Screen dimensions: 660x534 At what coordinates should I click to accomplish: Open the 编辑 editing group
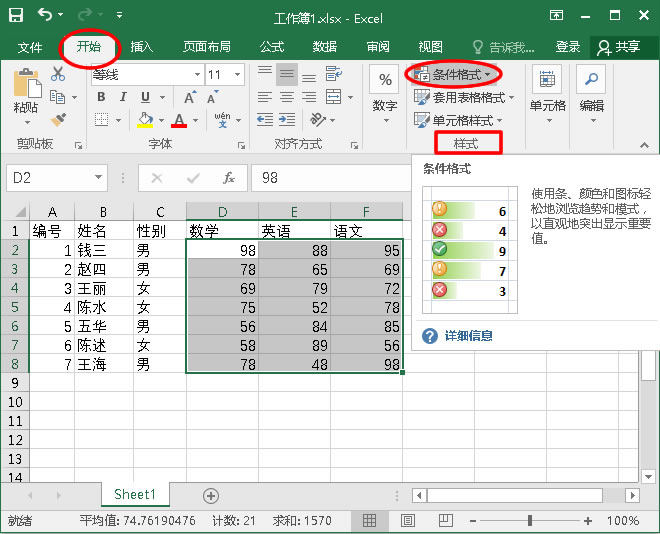[591, 95]
